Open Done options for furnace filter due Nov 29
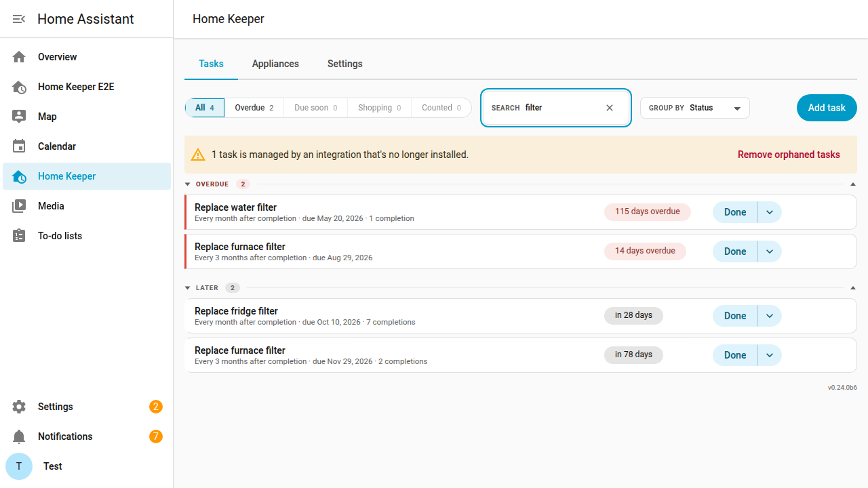The width and height of the screenshot is (868, 488). tap(770, 355)
